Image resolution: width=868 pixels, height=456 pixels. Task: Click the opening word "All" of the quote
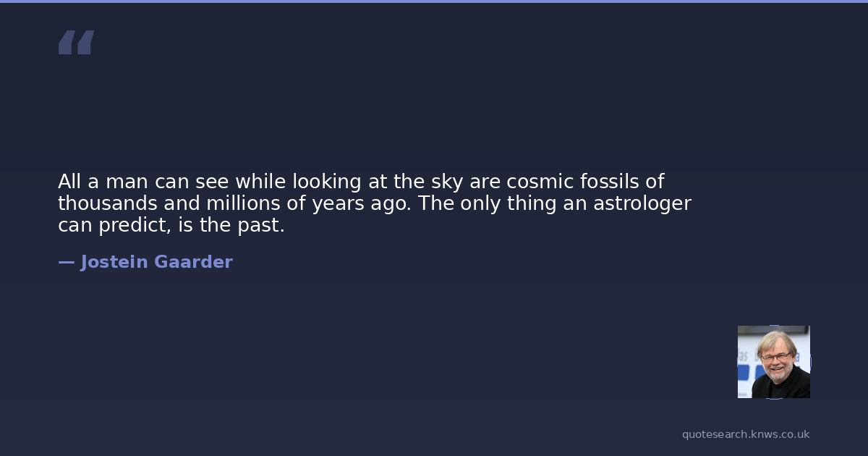tap(69, 181)
